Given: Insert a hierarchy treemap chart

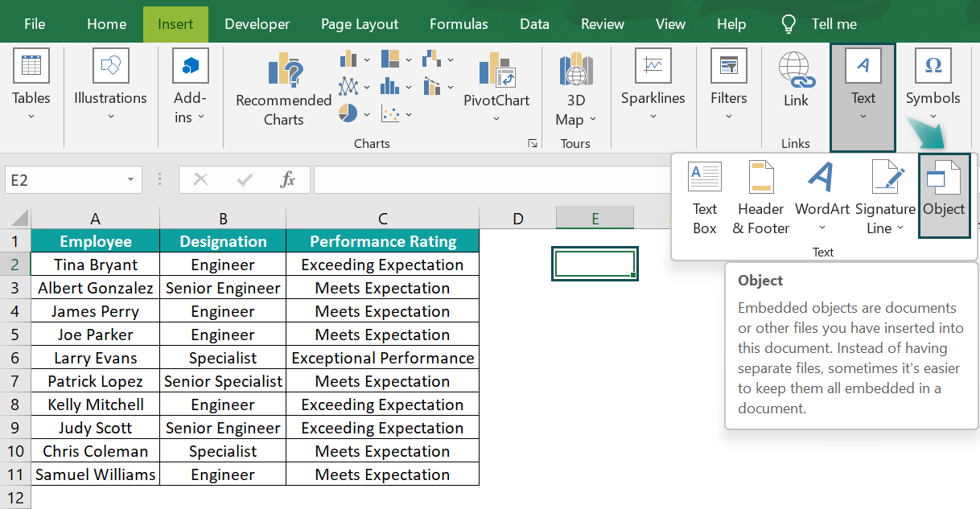Looking at the screenshot, I should click(x=390, y=59).
